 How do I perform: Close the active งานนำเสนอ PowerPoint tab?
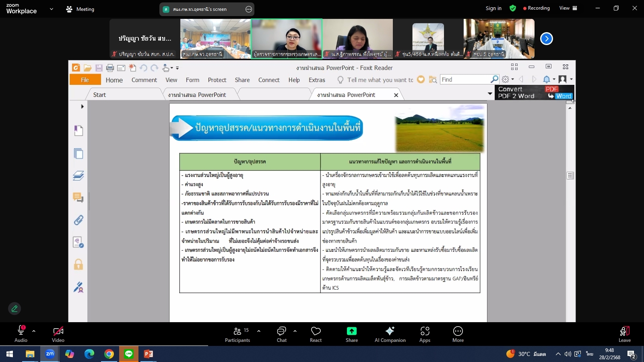point(396,95)
